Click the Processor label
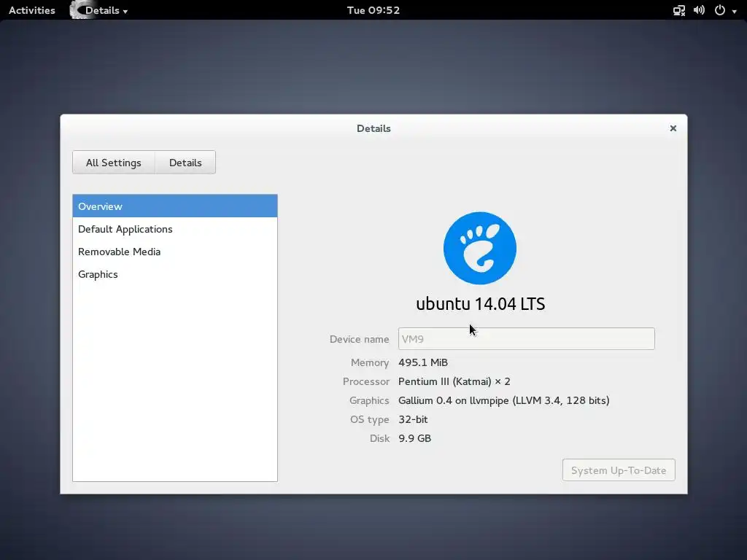This screenshot has width=747, height=560. 366,381
